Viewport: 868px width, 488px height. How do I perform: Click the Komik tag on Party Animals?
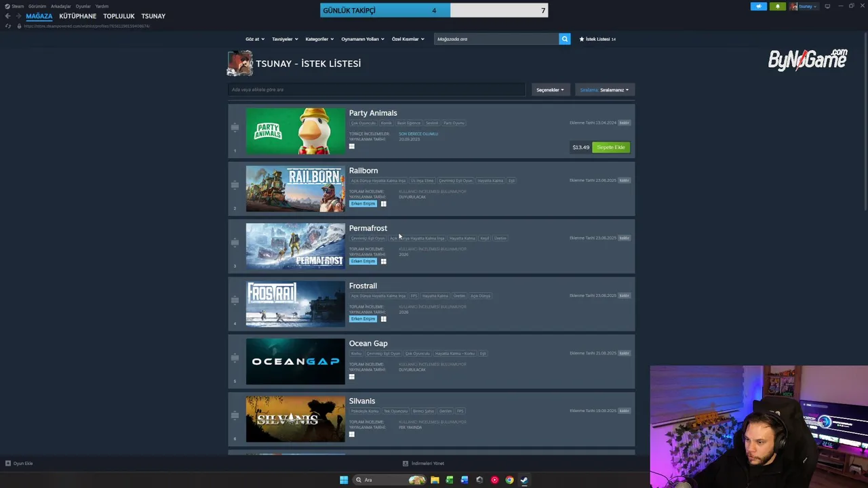point(386,123)
